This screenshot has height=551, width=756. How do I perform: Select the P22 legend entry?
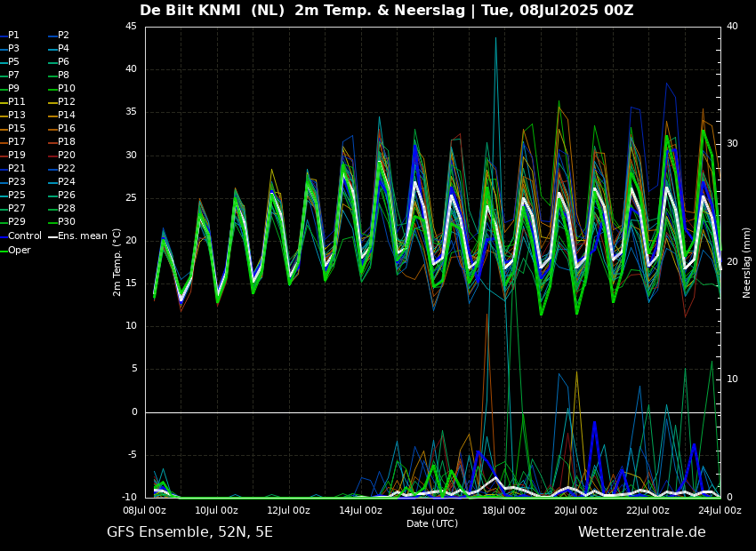tap(67, 169)
